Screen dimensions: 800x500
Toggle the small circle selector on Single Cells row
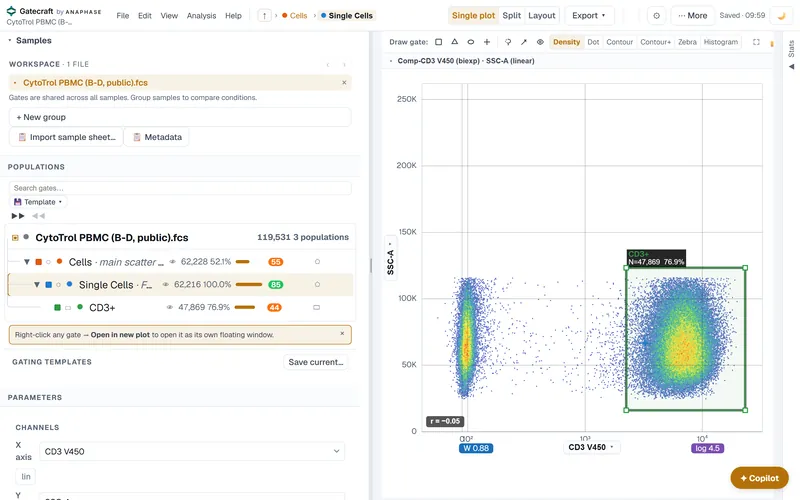point(59,285)
